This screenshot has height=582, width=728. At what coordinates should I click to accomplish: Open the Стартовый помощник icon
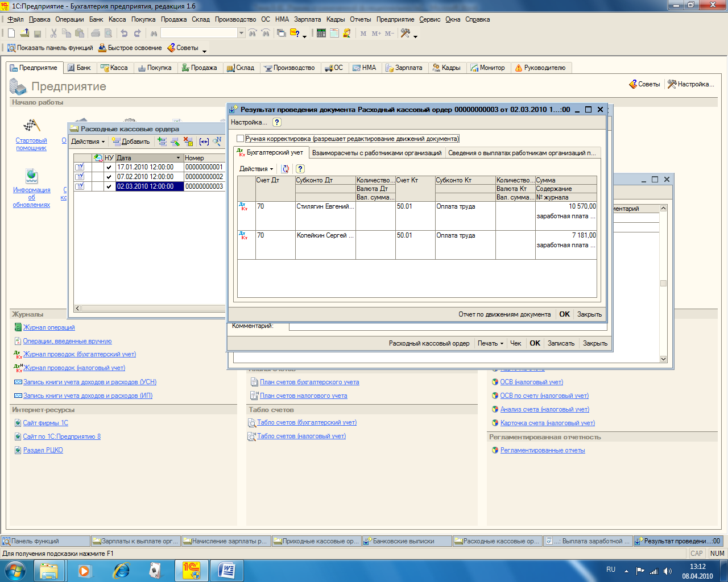point(31,125)
